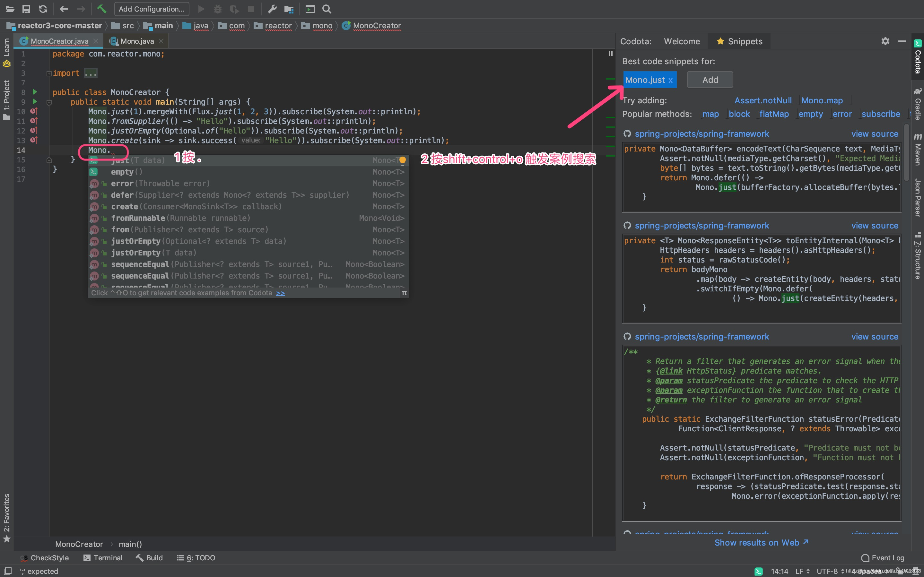
Task: Open Codota panel settings gear
Action: point(885,41)
